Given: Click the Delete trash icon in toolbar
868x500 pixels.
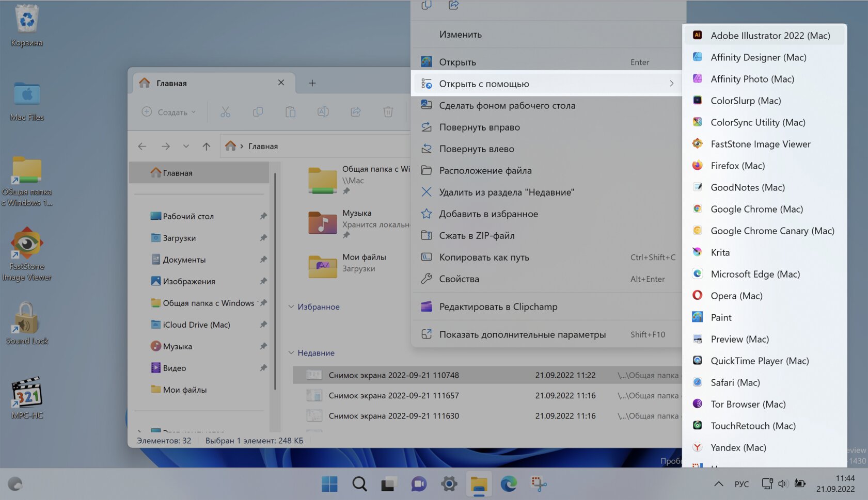Looking at the screenshot, I should pyautogui.click(x=388, y=112).
